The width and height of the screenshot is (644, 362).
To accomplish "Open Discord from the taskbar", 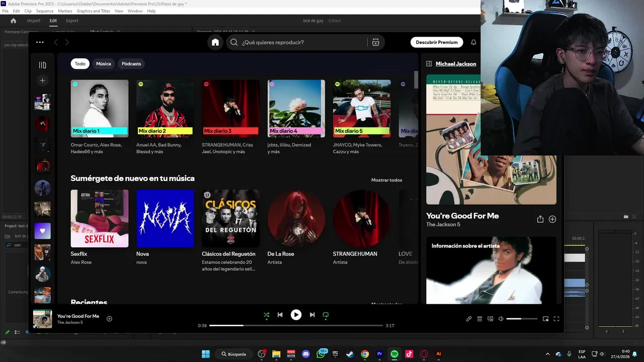I will point(306,354).
